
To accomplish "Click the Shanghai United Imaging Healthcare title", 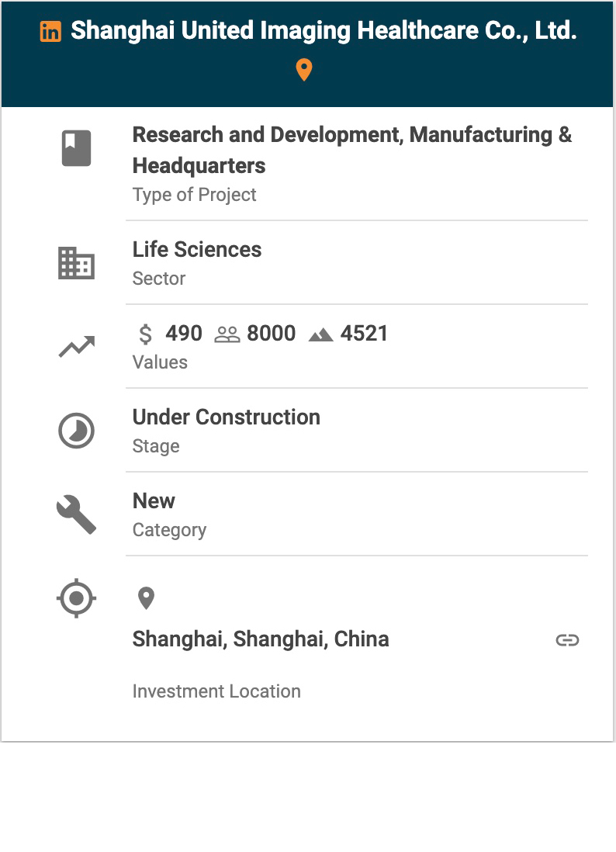I will [324, 31].
